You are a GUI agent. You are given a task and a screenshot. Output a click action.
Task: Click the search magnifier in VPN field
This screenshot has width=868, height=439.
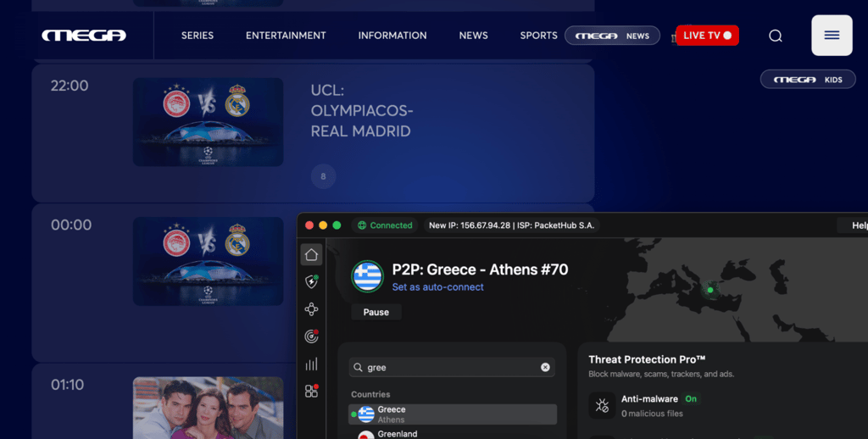(359, 367)
